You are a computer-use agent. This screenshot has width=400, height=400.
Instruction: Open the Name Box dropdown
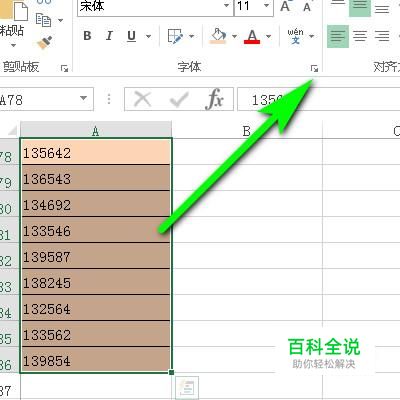click(83, 99)
